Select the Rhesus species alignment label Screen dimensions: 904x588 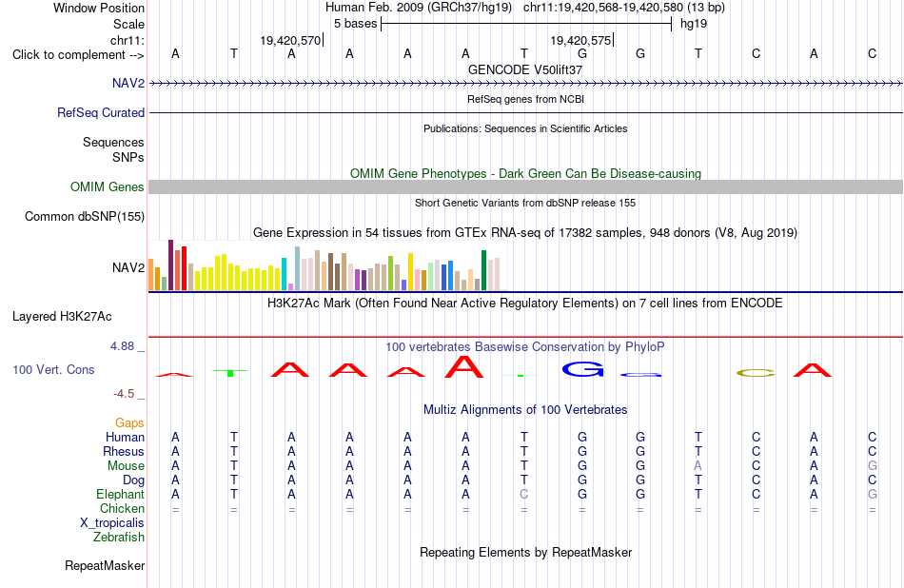(x=124, y=451)
